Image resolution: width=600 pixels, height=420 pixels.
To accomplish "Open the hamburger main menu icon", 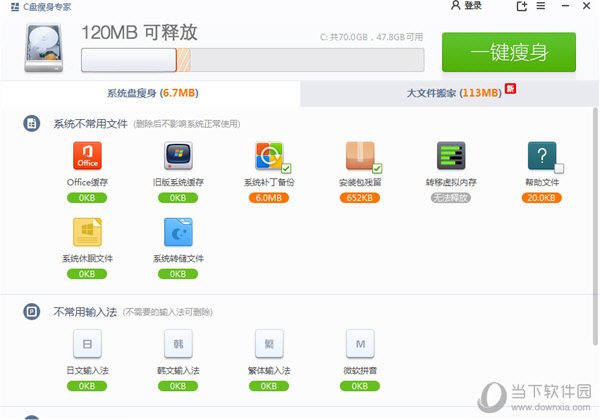I will 541,6.
